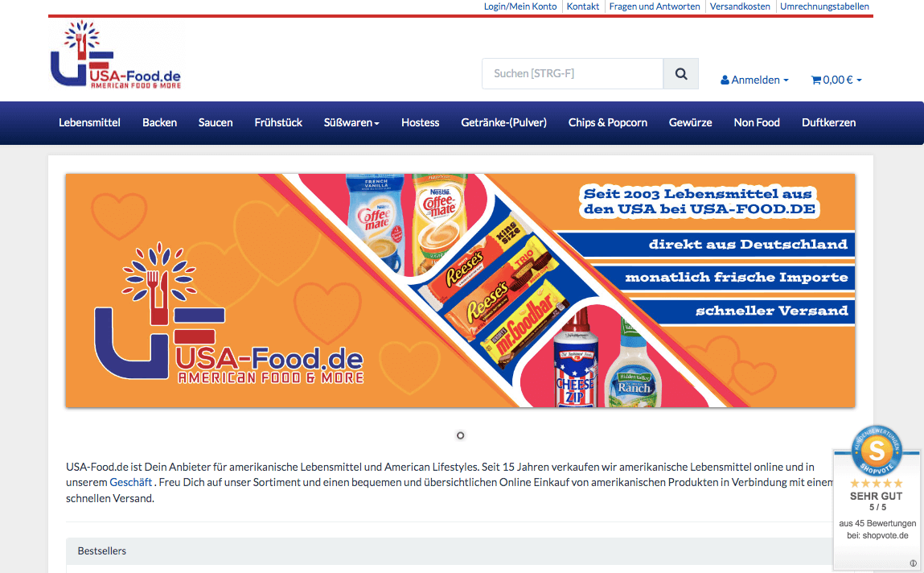924x573 pixels.
Task: Follow the Geschäft link in the intro text
Action: coord(131,482)
